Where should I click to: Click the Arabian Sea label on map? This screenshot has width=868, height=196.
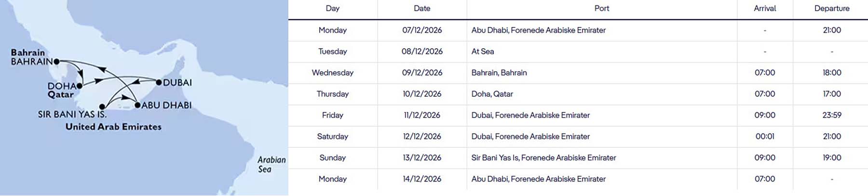(x=271, y=164)
